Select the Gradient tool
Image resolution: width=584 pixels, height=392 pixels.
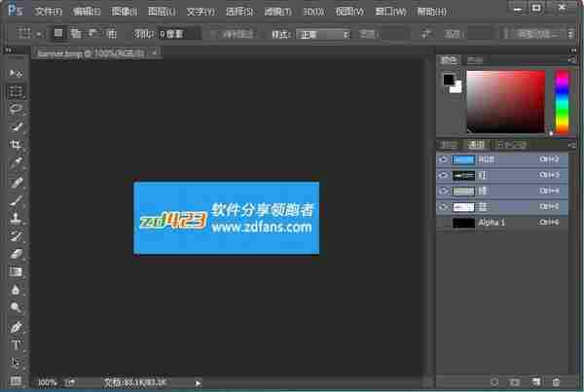(16, 271)
